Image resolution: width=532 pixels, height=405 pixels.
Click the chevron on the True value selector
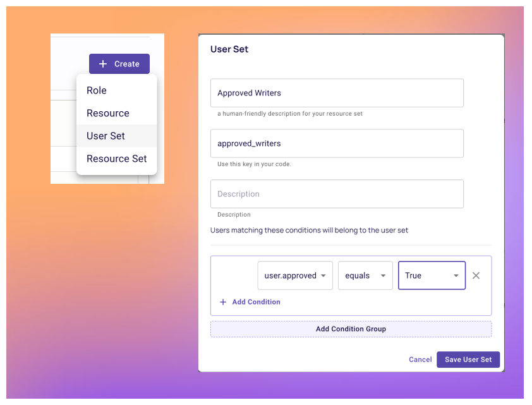coord(455,275)
